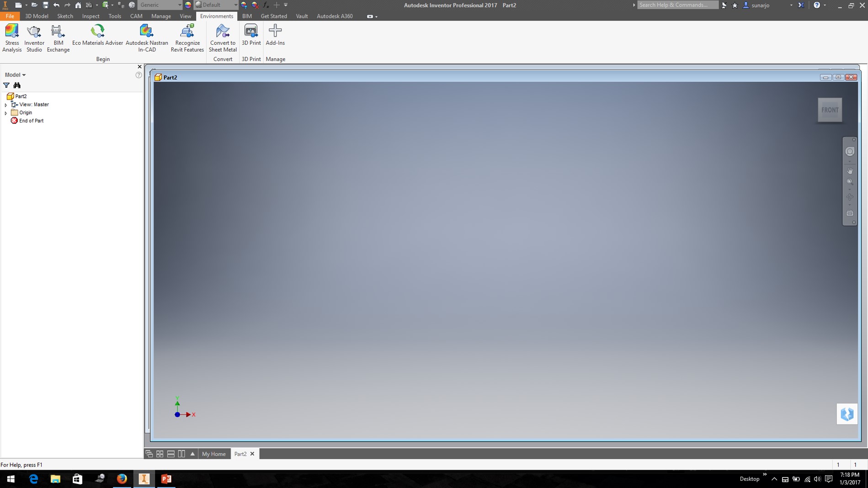Start the Eco Materials Adviser
The image size is (868, 488).
pos(97,37)
